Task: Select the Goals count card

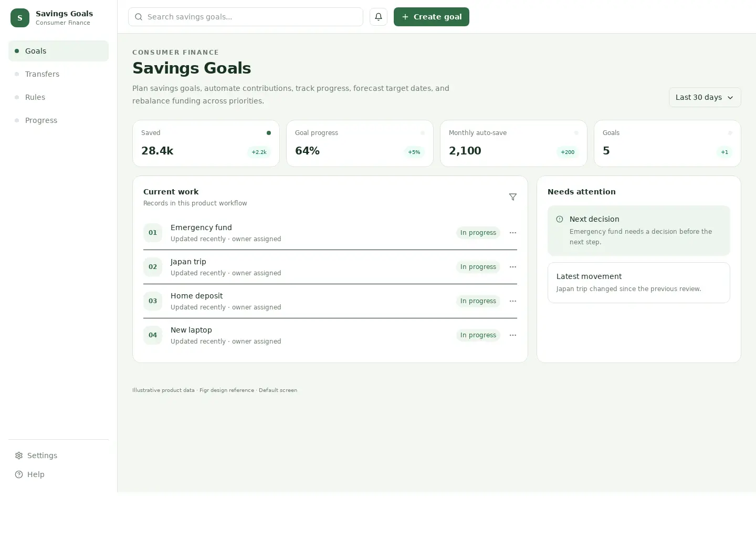Action: click(x=667, y=143)
